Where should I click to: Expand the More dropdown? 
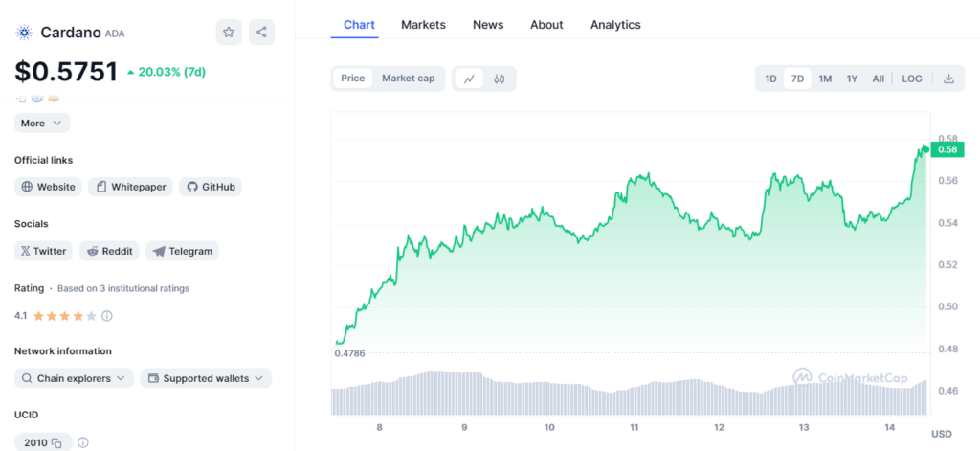[42, 124]
